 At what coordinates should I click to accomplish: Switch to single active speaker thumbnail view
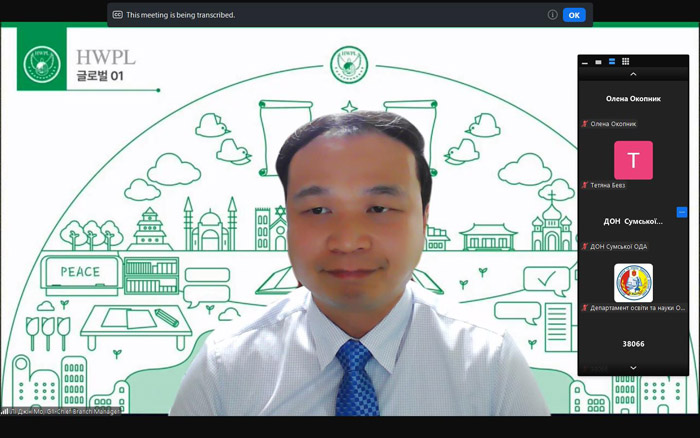click(x=599, y=62)
